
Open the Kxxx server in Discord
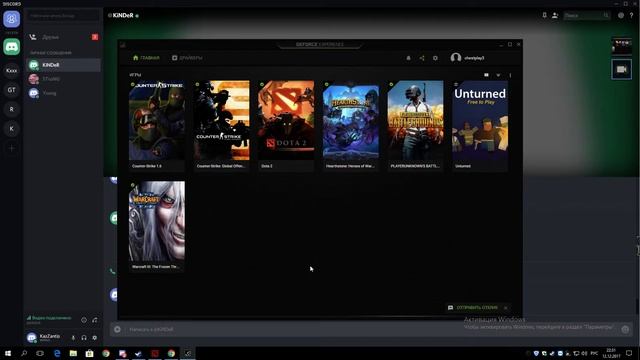click(11, 71)
